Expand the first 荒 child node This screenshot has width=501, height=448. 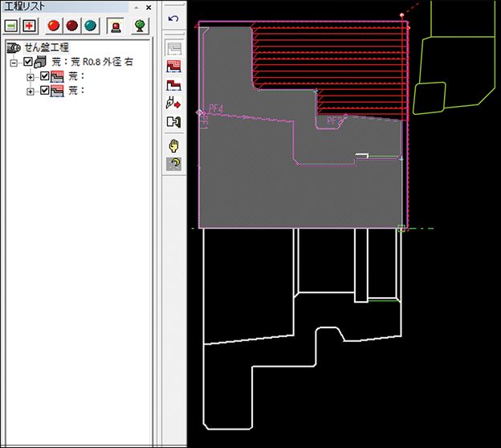pos(31,77)
